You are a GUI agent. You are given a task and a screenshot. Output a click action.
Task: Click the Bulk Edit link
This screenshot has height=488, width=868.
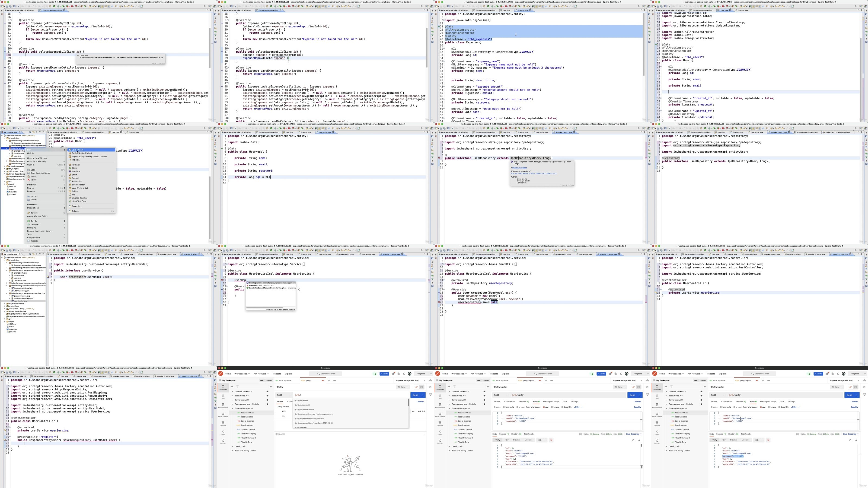coord(421,411)
